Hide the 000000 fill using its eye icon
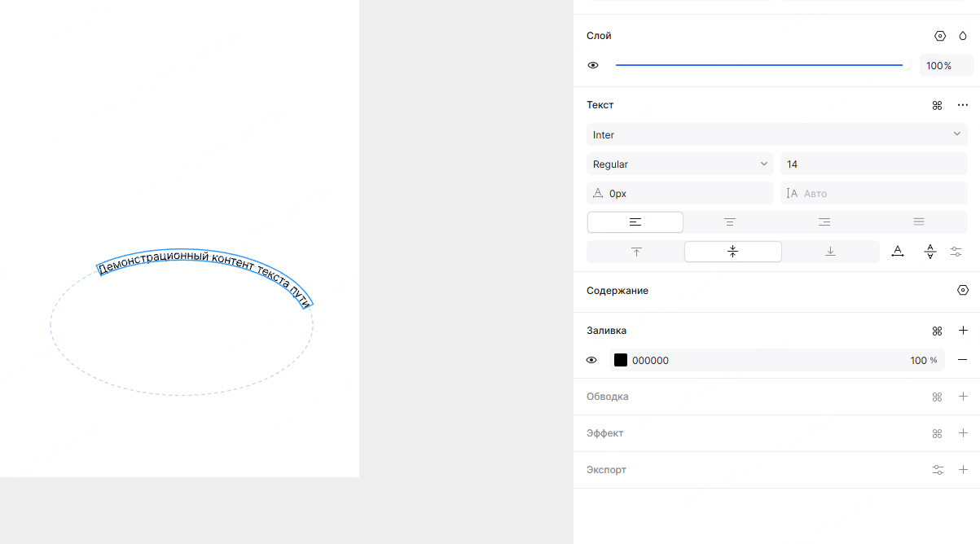 pos(592,360)
